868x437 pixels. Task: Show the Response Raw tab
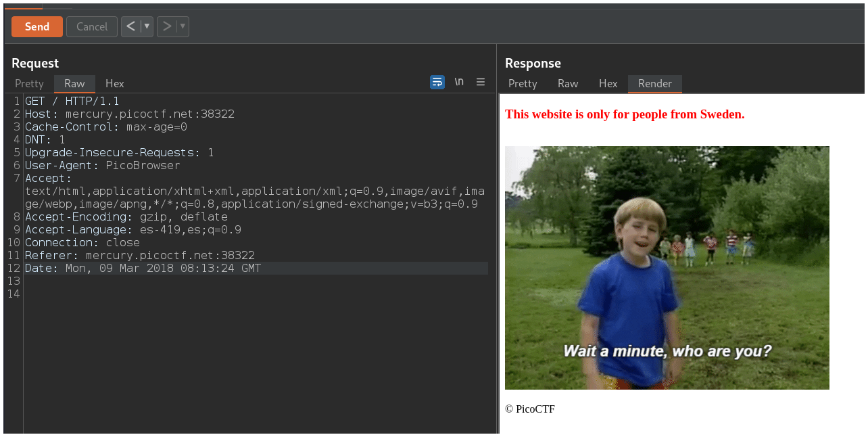568,83
